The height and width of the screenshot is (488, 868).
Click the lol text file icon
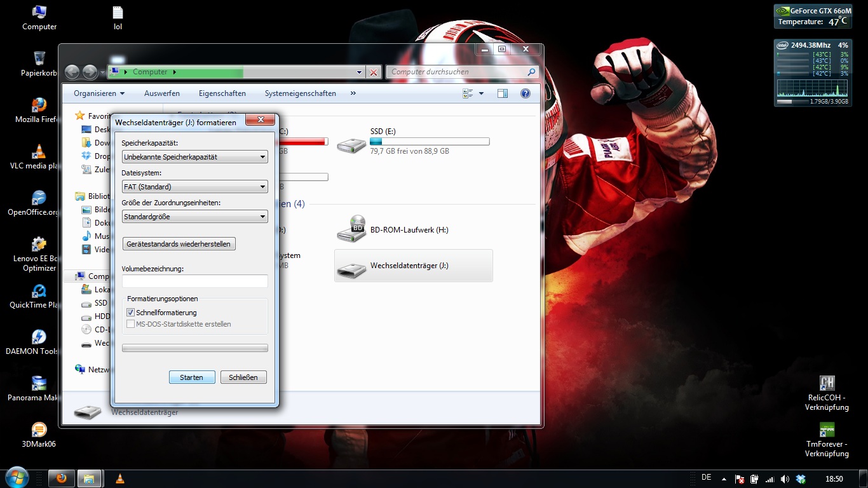coord(118,18)
